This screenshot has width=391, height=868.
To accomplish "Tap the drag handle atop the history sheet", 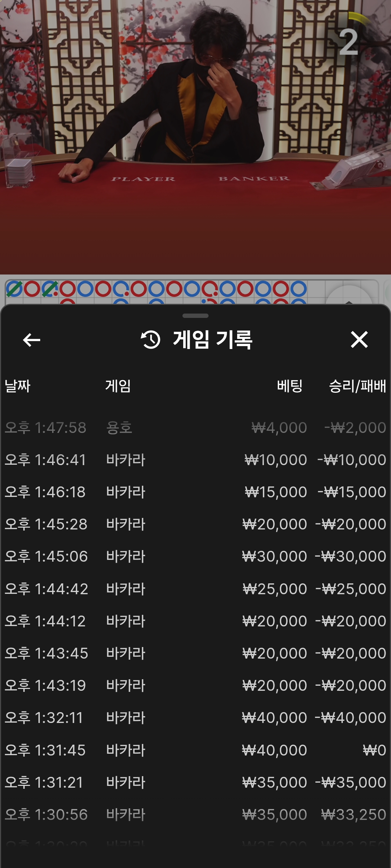I will [195, 316].
